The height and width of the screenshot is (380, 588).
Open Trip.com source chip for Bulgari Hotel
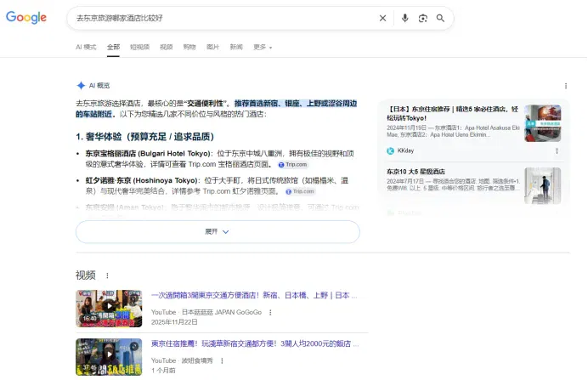293,165
